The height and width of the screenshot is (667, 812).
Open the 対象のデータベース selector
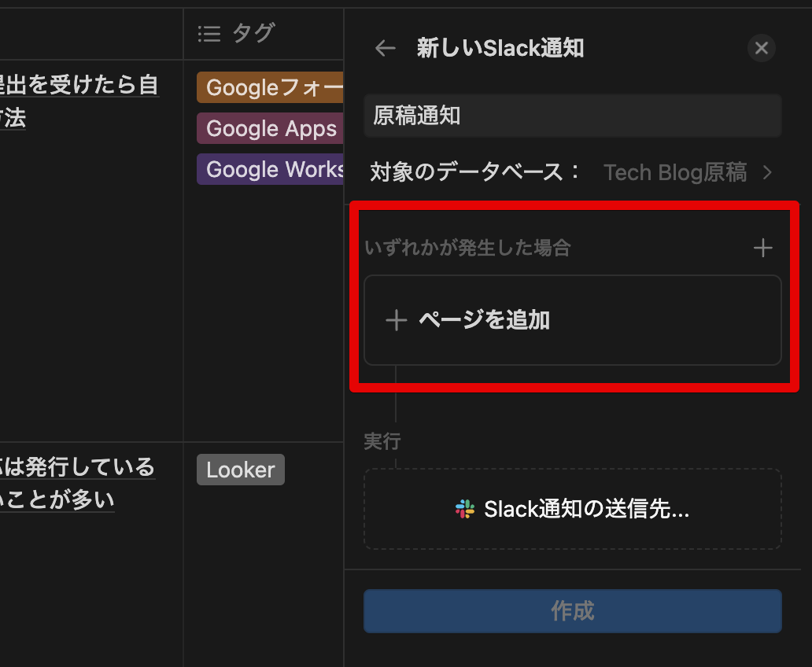point(674,172)
